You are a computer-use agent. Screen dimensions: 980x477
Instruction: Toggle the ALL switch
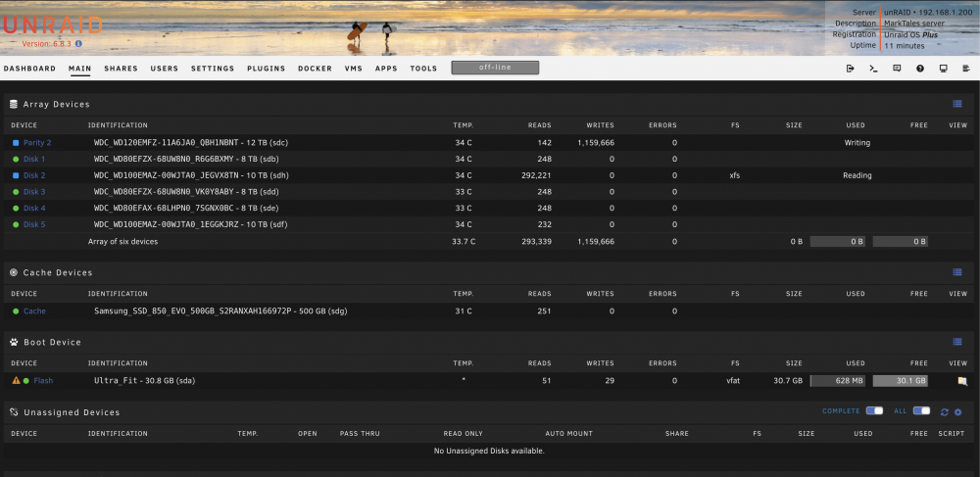tap(921, 410)
